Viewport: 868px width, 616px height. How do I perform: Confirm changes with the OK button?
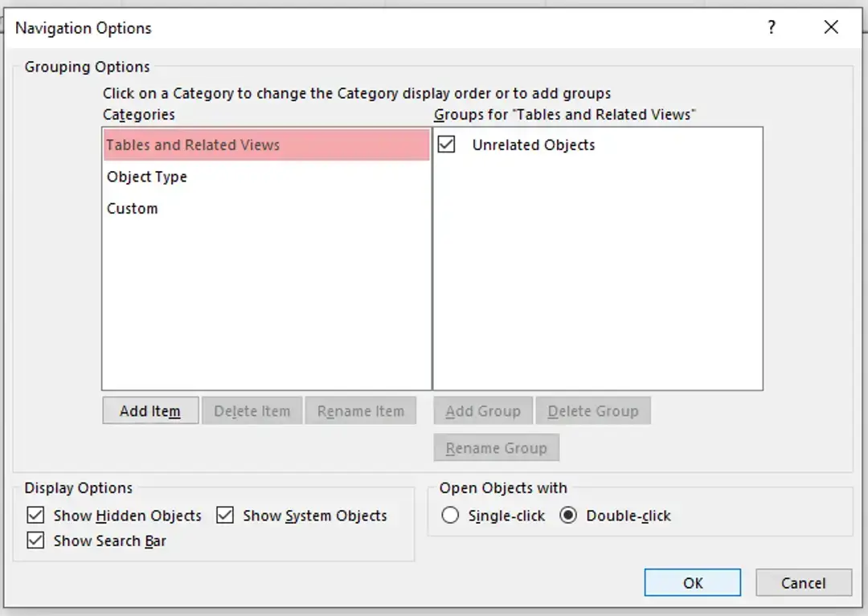(x=692, y=582)
